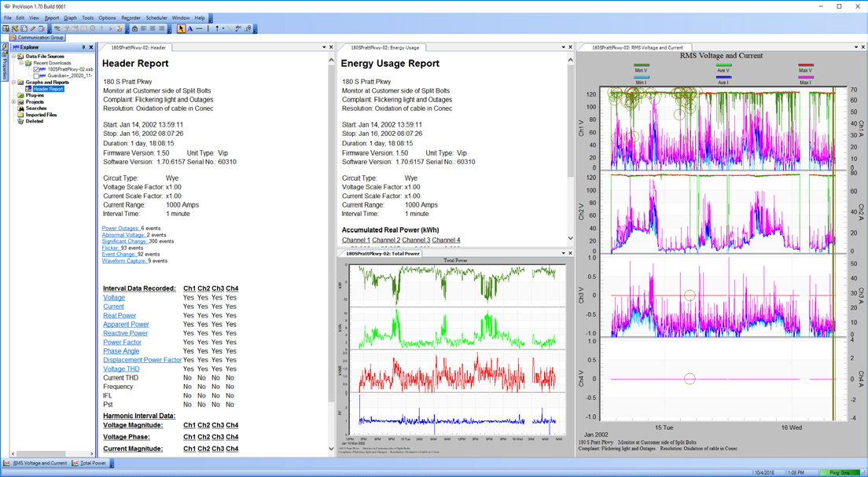Open the RMS Voltage pane dropdown arrow
Screen dimensions: 868x477
tap(855, 47)
